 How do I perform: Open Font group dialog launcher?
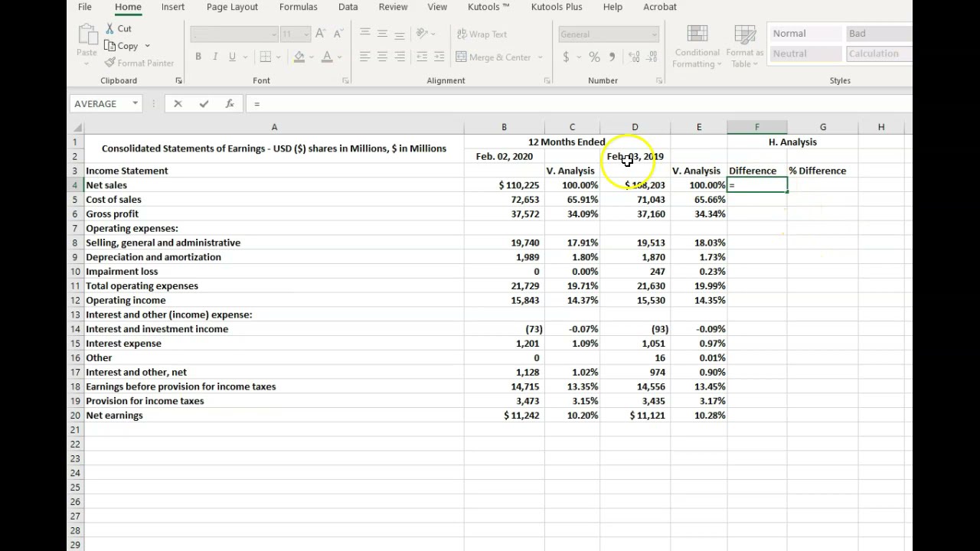click(x=345, y=80)
